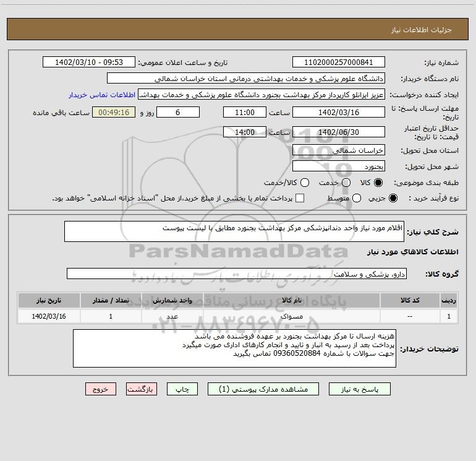Click the توضیحات خریدار notes text area

[234, 348]
